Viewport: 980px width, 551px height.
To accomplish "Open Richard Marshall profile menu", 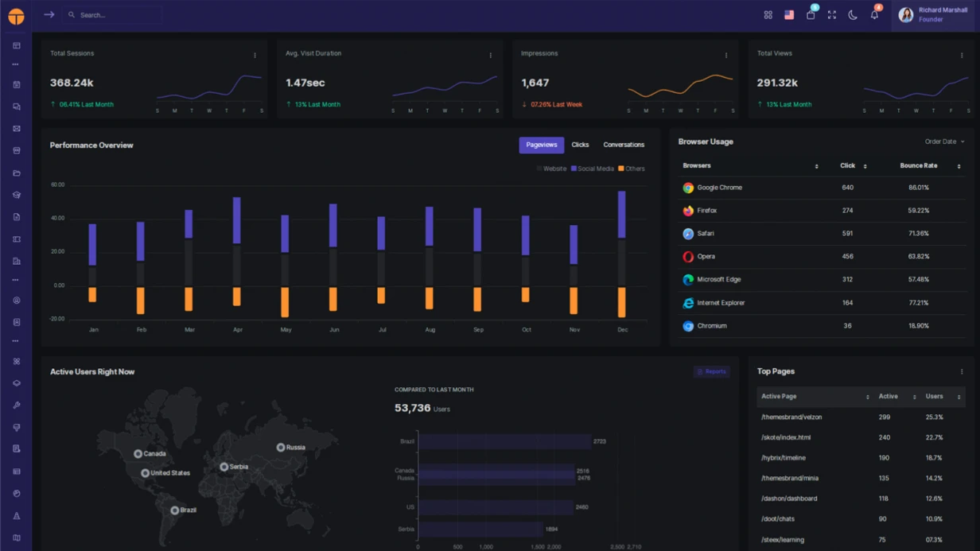I will click(934, 15).
